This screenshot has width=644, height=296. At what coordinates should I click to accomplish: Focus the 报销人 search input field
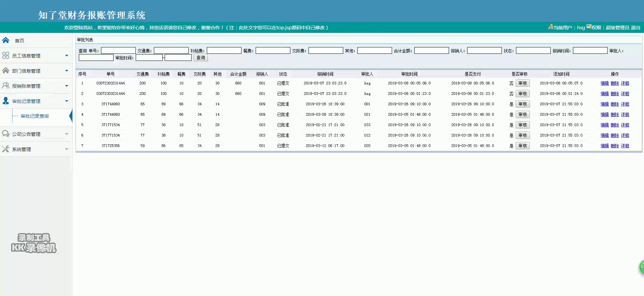click(484, 50)
